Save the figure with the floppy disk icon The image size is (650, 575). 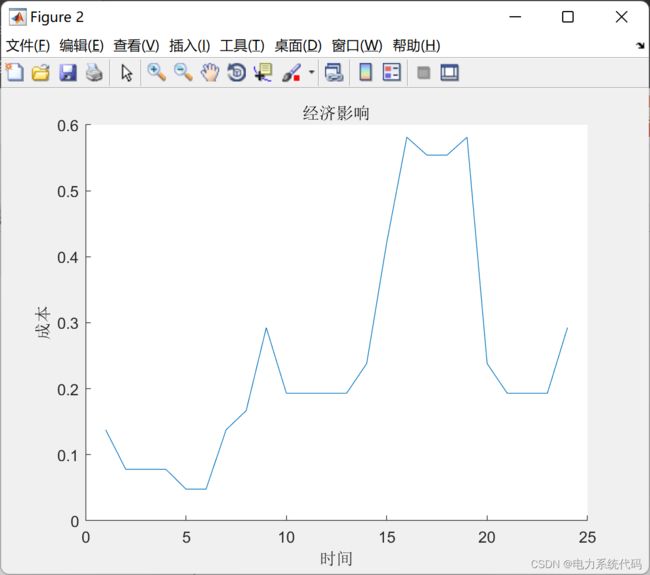[x=68, y=73]
